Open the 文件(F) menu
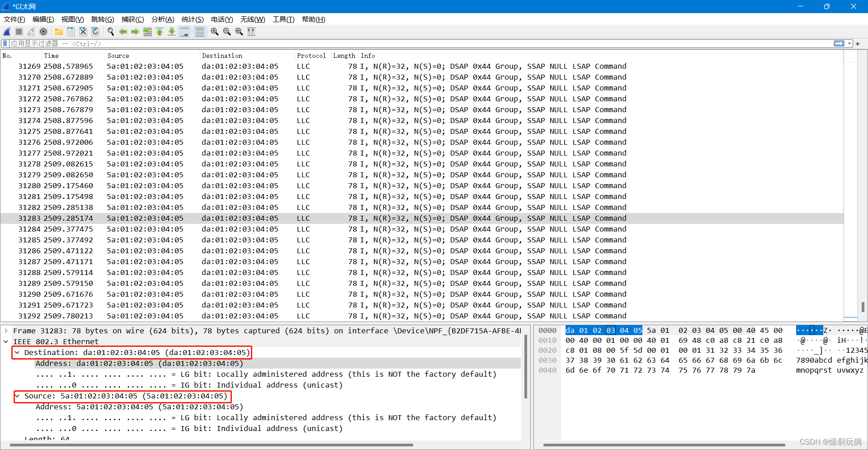868x450 pixels. 14,19
